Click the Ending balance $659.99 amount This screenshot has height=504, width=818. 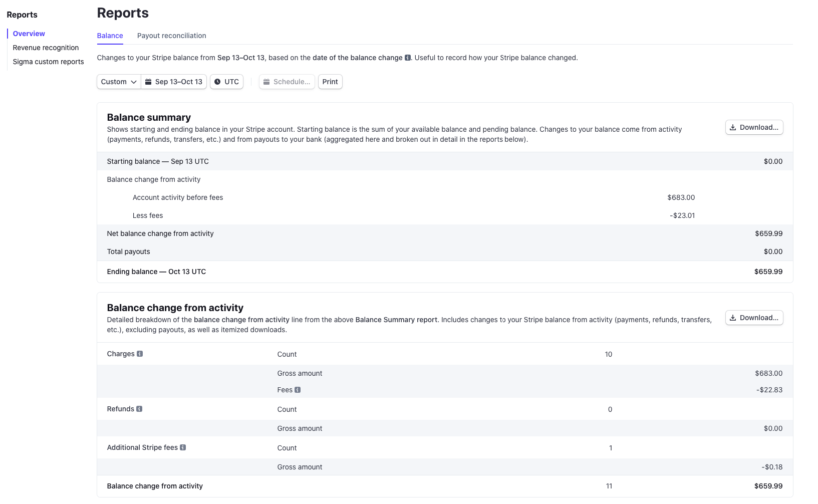768,272
